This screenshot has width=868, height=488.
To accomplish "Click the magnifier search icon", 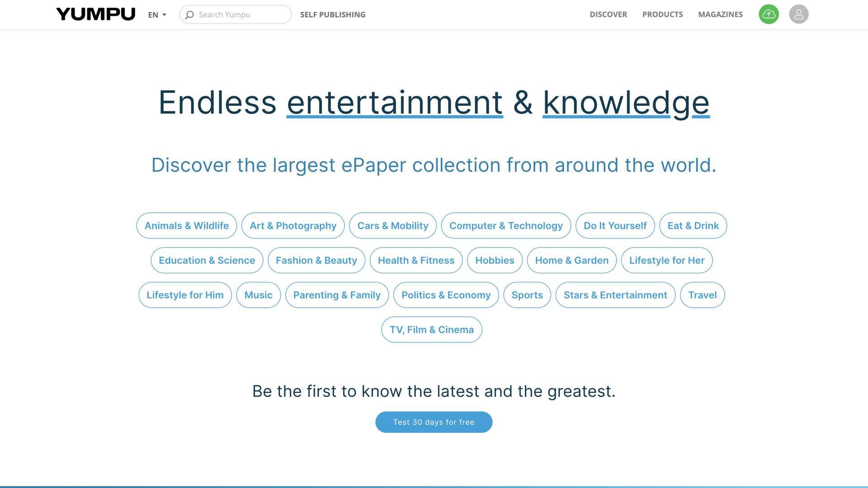I will 189,15.
